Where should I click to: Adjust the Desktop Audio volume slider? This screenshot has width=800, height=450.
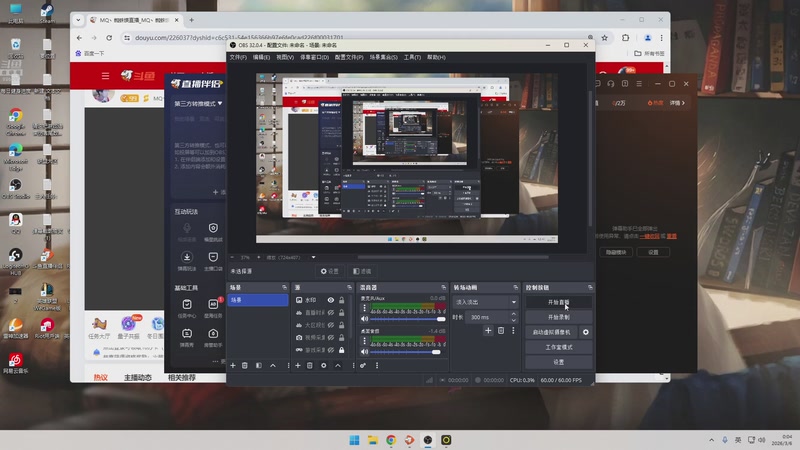[x=408, y=352]
